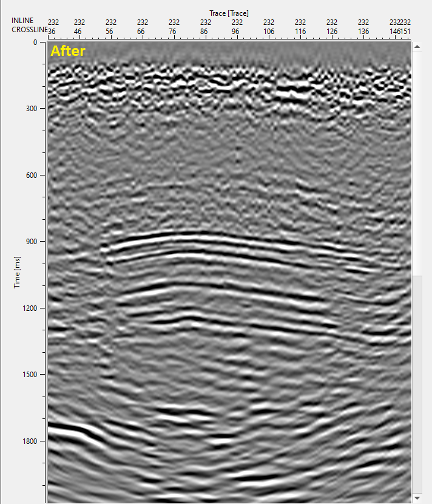Viewport: 432px width, 504px height.
Task: Click time axis label 0
Action: [35, 43]
